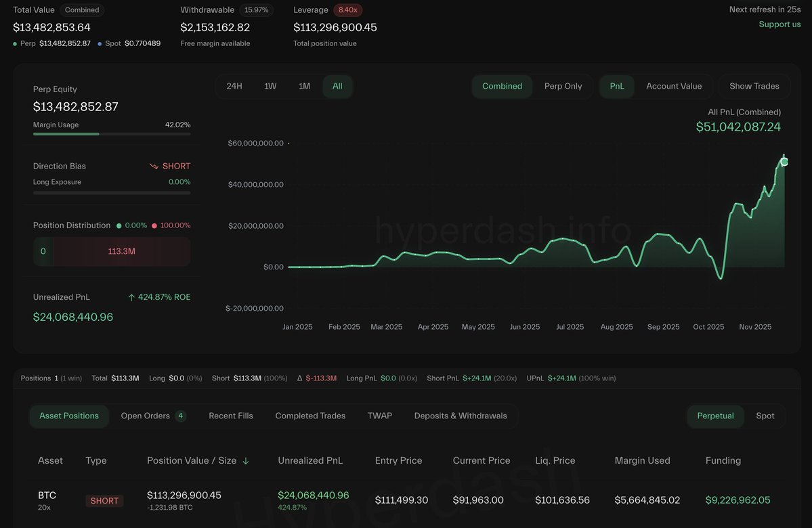Click the SHORT direction bias arrow icon
Viewport: 812px width, 528px height.
click(154, 167)
